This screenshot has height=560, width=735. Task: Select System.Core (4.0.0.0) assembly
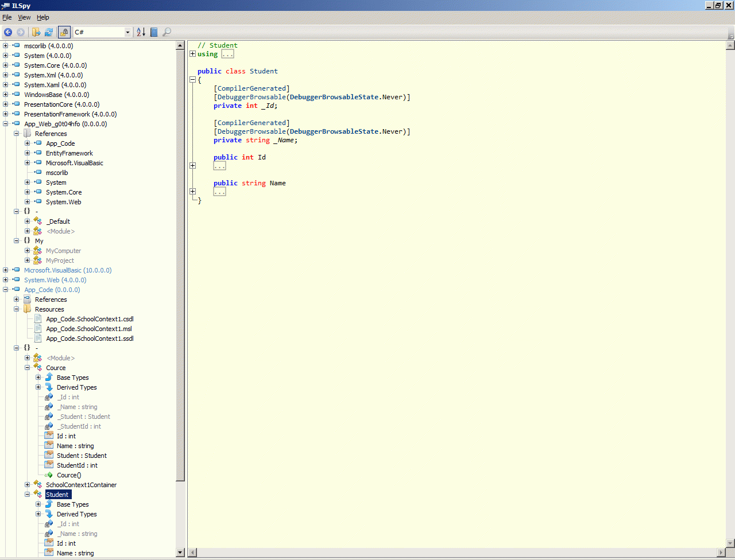tap(55, 65)
